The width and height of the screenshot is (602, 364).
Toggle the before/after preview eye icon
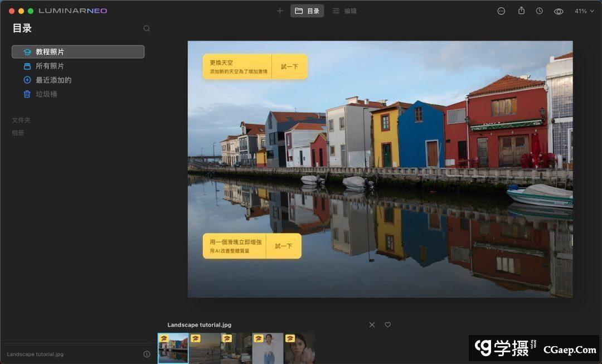[559, 11]
